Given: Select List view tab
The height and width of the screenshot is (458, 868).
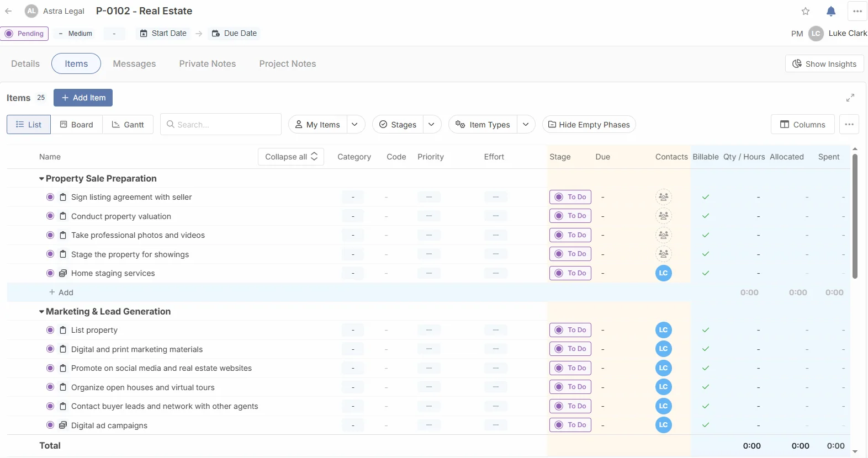Looking at the screenshot, I should [x=29, y=125].
